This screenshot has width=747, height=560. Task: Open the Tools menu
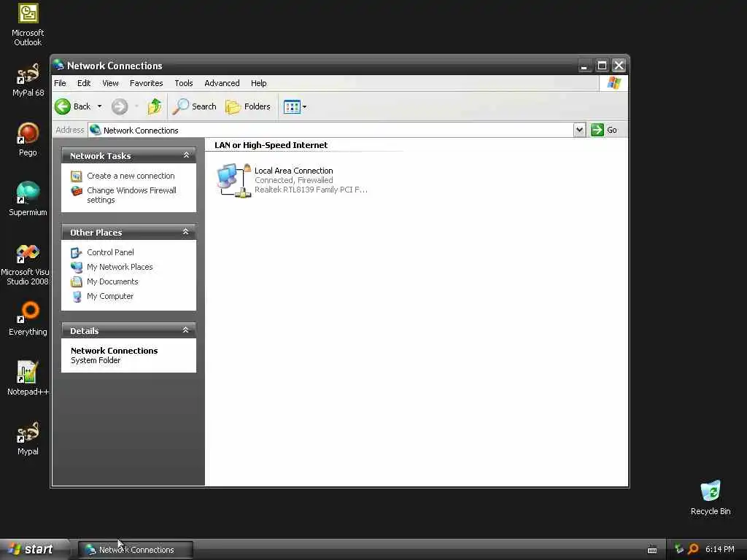click(183, 83)
